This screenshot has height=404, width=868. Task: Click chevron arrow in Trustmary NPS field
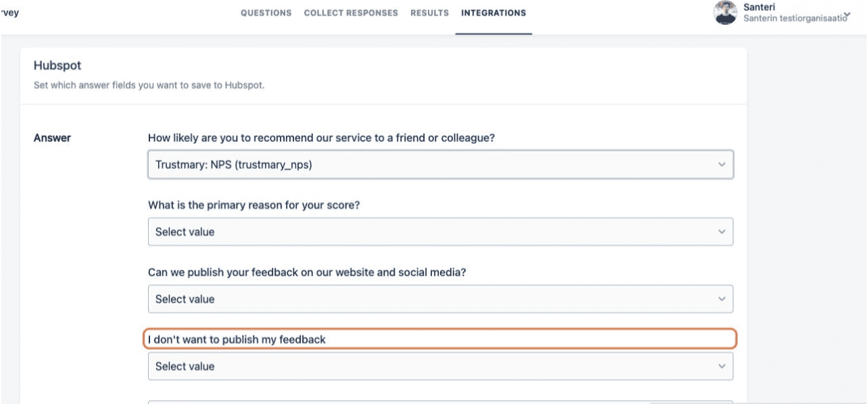pyautogui.click(x=721, y=165)
